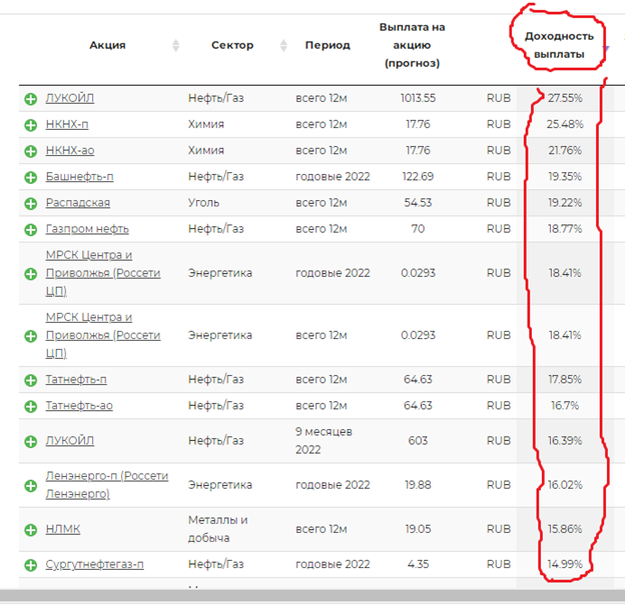Select the 17.85% yield cell
The image size is (626, 606).
(x=565, y=379)
